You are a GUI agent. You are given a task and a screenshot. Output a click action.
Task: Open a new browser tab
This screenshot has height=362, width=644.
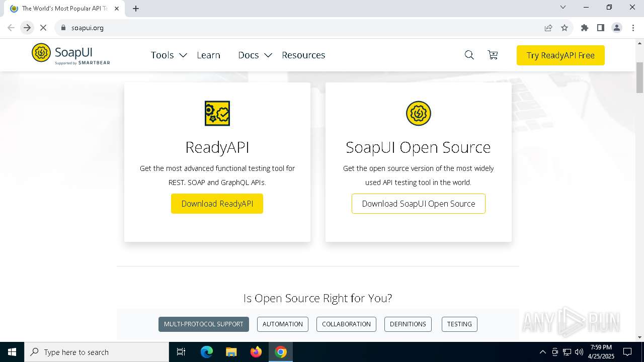136,9
